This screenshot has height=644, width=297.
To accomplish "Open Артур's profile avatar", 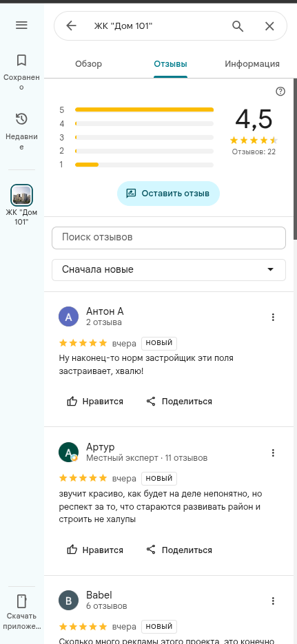I will click(69, 453).
